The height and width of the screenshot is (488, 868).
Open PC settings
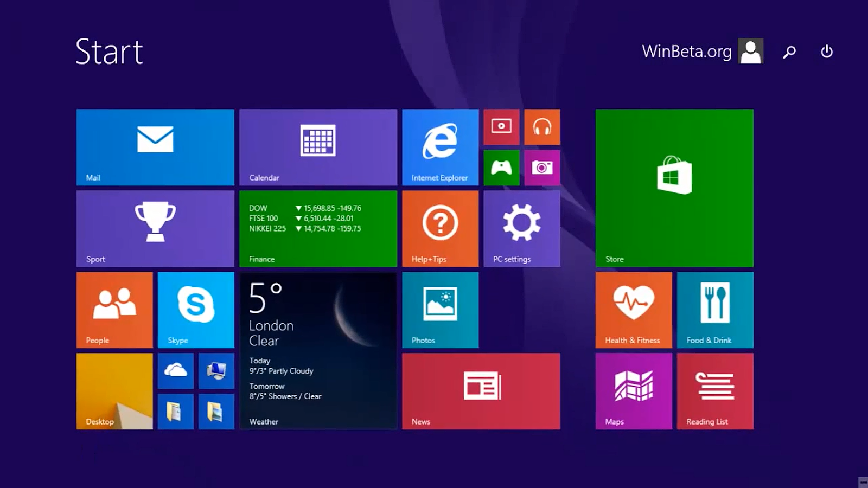pyautogui.click(x=521, y=228)
